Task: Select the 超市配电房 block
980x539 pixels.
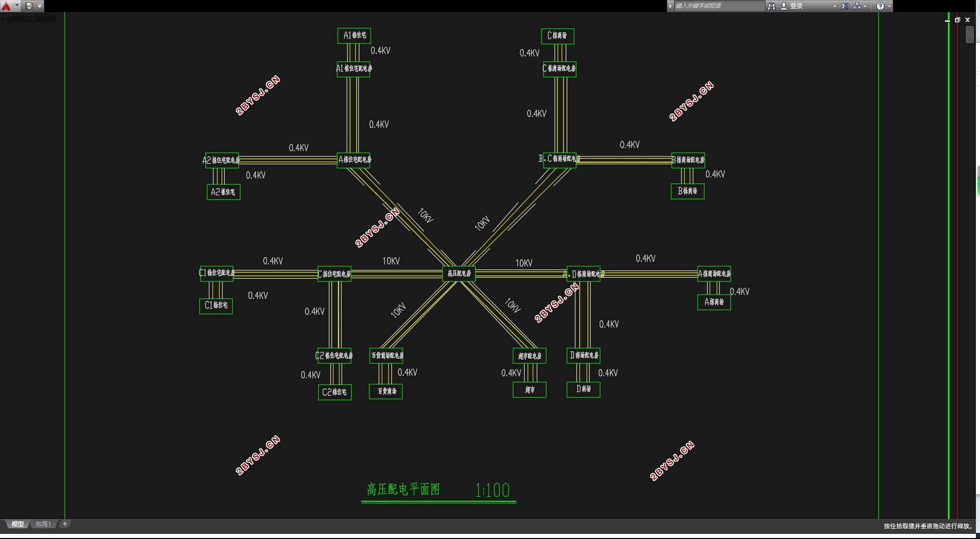Action: click(529, 356)
